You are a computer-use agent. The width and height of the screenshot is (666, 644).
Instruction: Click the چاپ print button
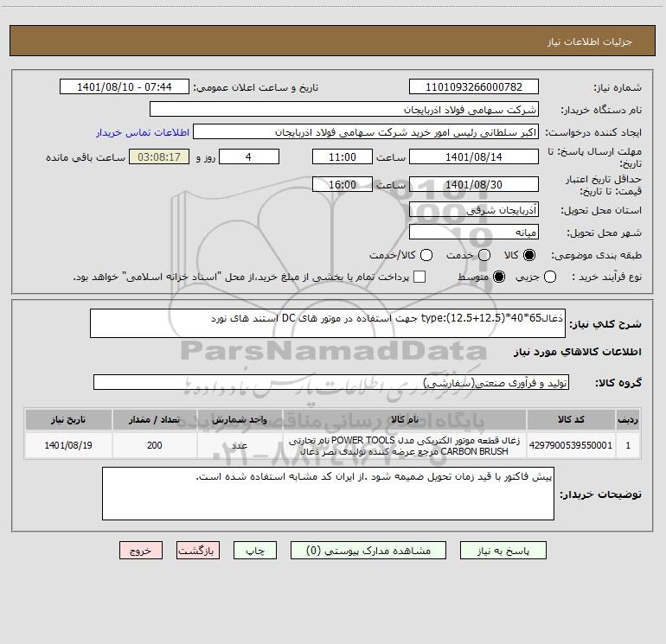click(255, 551)
